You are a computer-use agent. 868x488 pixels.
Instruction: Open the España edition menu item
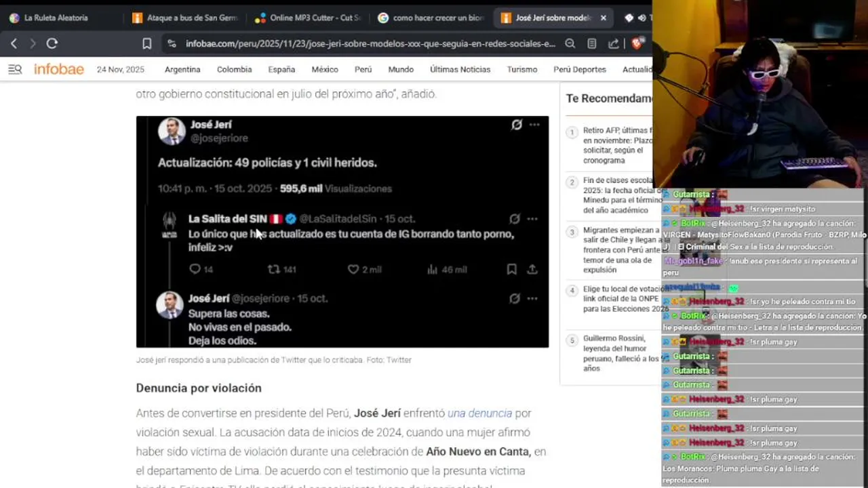[281, 69]
